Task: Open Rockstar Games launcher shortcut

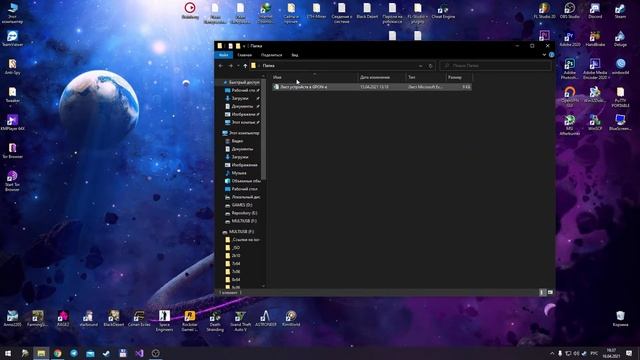Action: coord(189,321)
